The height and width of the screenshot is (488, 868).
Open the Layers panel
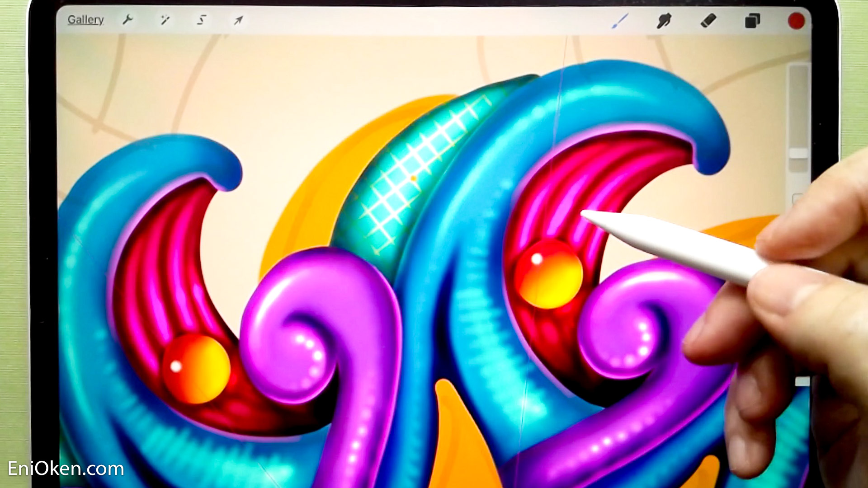click(752, 21)
